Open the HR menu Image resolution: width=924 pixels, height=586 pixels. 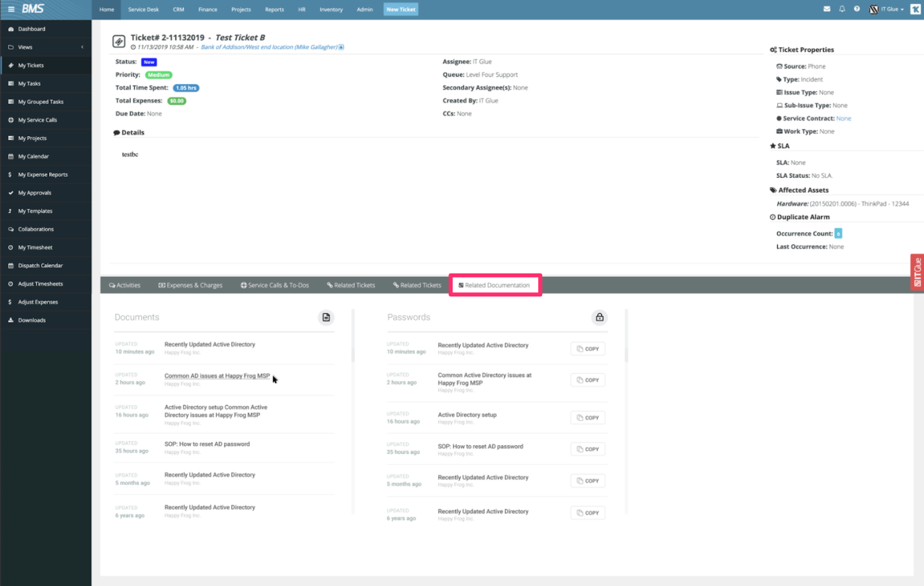(302, 9)
